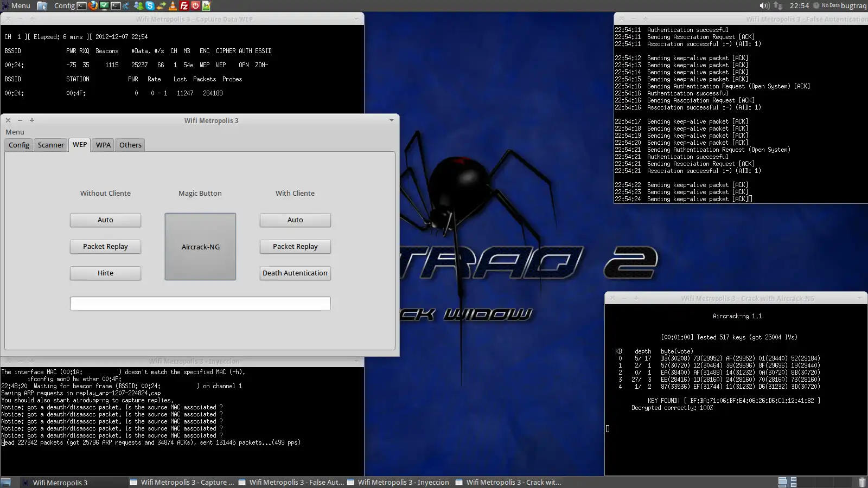
Task: Click the red power icon in the panel
Action: click(x=195, y=5)
